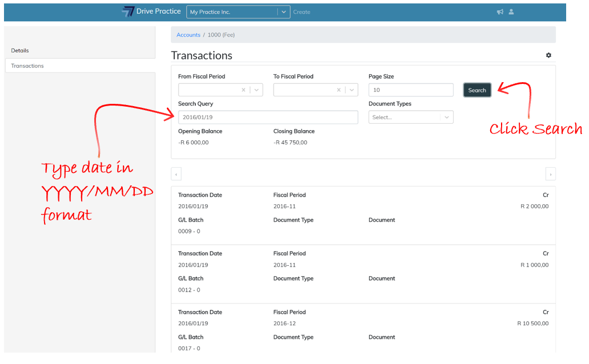Open the user profile icon
This screenshot has width=589, height=364.
(x=511, y=12)
